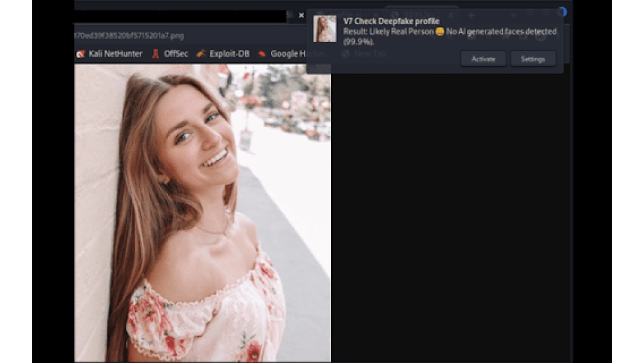Open the Exploit-DB bookmark label
Image resolution: width=644 pixels, height=363 pixels.
[x=229, y=54]
